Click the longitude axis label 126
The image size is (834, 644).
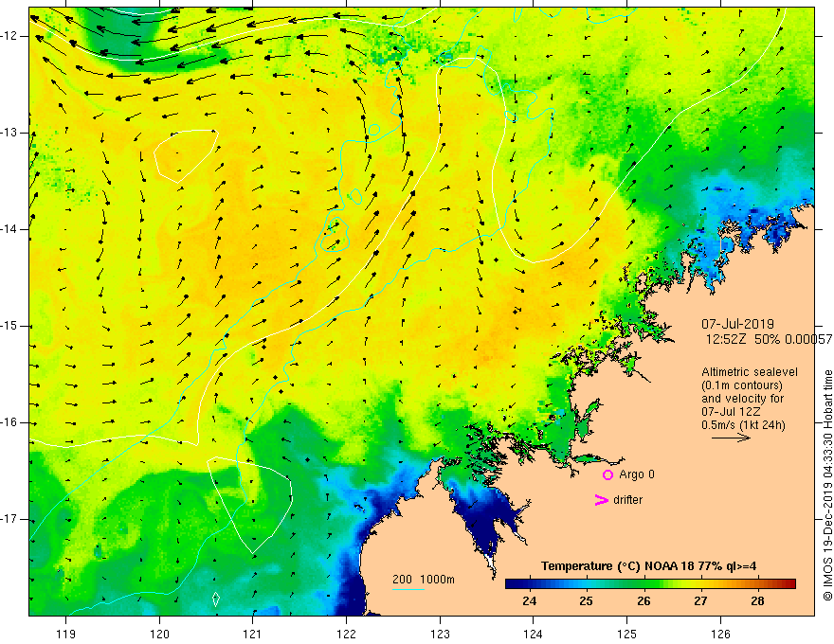point(720,634)
